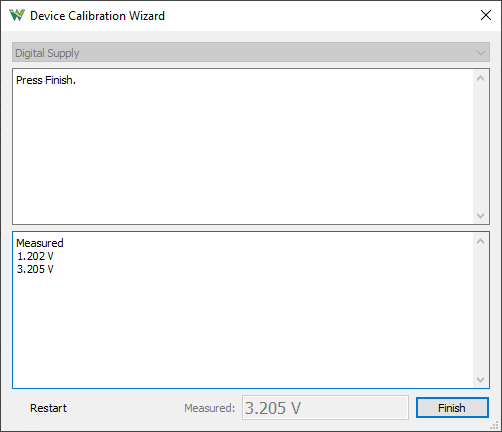Screen dimensions: 502x432
Task: Open the Digital Supply dropdown
Action: coord(251,52)
